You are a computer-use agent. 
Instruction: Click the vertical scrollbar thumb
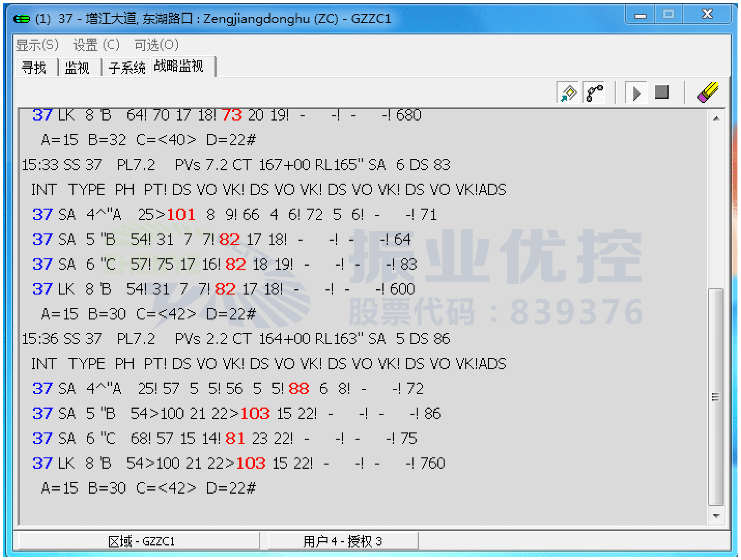[x=716, y=397]
